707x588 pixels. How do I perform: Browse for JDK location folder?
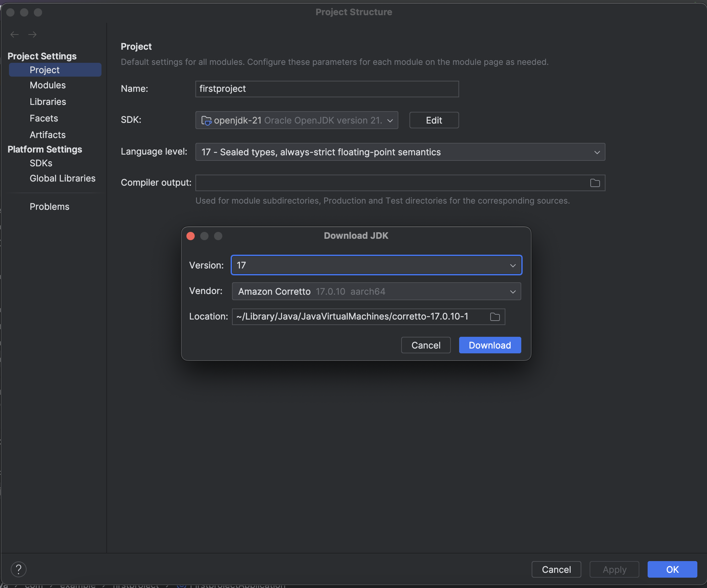pos(495,317)
